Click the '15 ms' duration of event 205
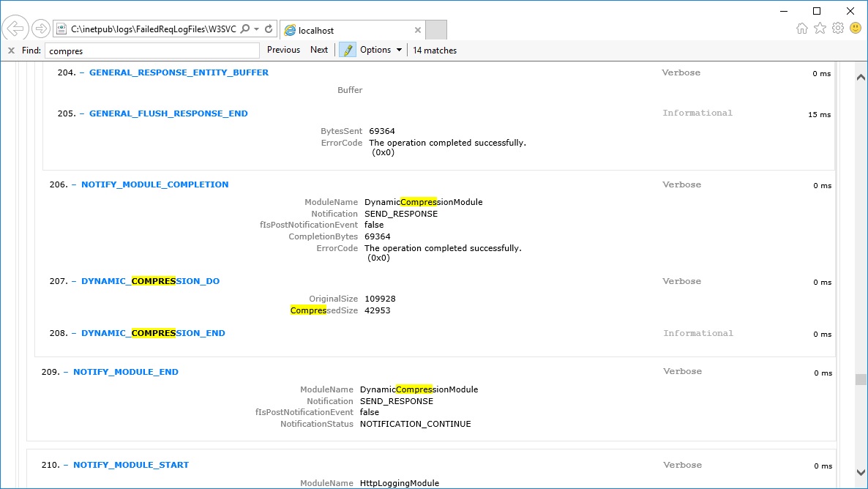The height and width of the screenshot is (489, 868). tap(819, 115)
